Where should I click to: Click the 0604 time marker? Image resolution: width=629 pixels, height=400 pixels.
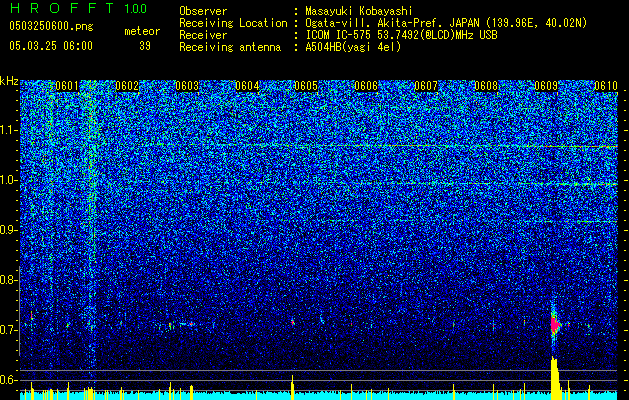click(247, 86)
